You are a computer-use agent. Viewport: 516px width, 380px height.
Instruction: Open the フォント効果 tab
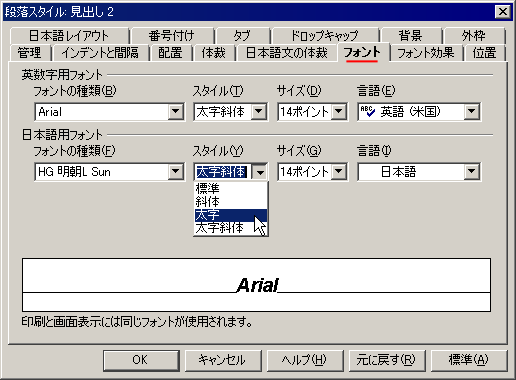click(426, 53)
